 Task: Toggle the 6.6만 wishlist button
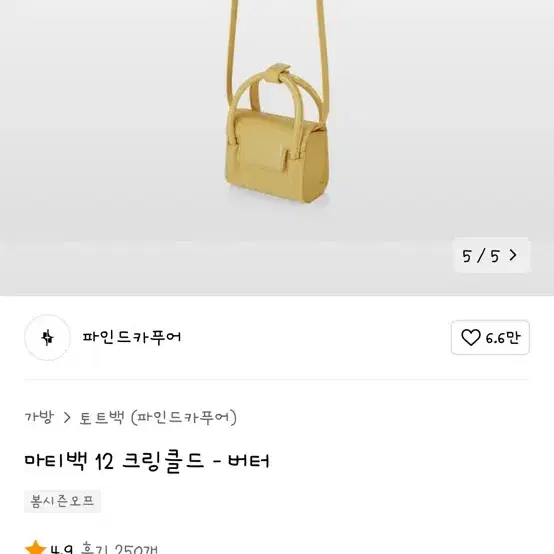(490, 337)
